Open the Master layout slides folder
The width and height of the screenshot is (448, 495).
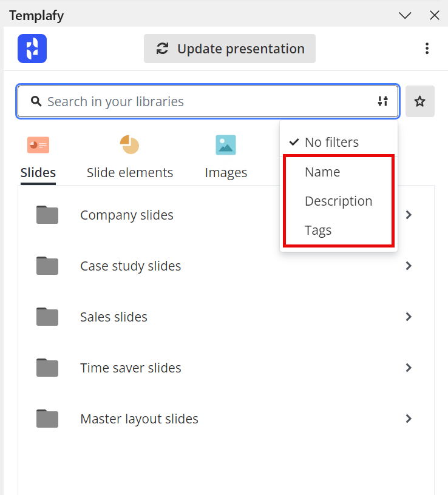[x=226, y=419]
